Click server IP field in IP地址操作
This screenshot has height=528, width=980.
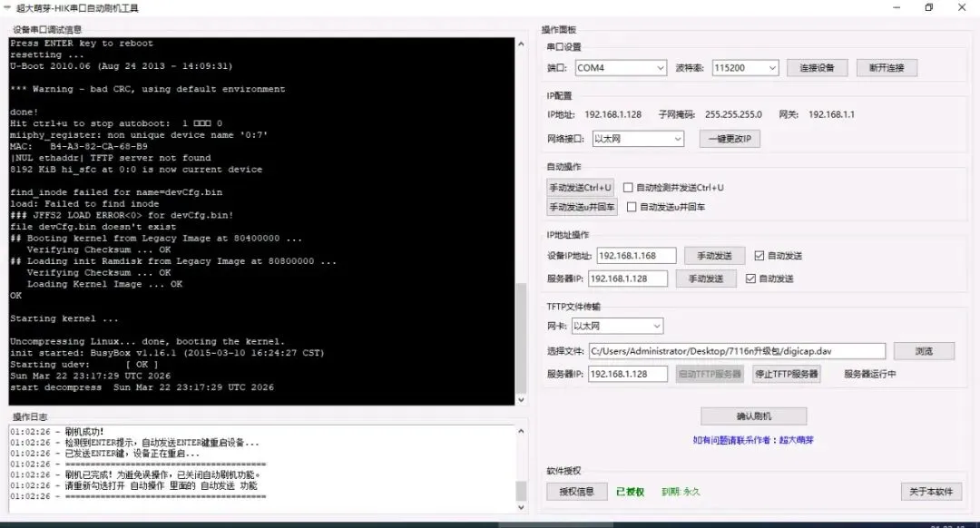(628, 279)
